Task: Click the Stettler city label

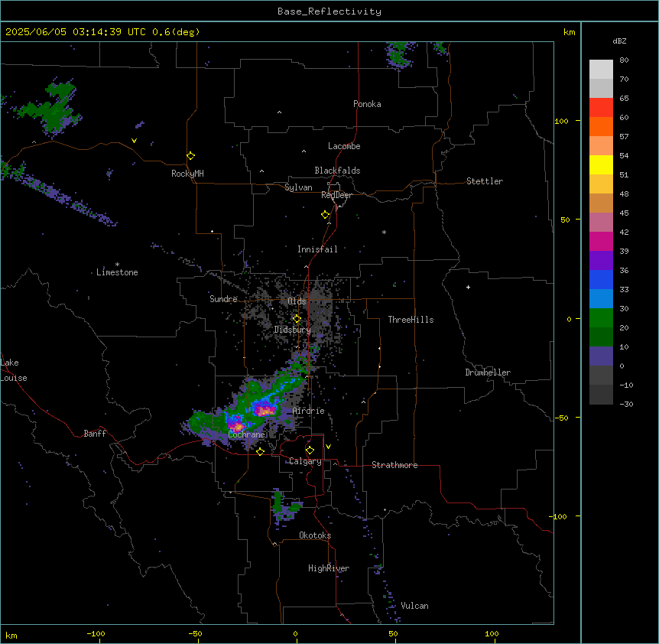Action: click(x=485, y=181)
